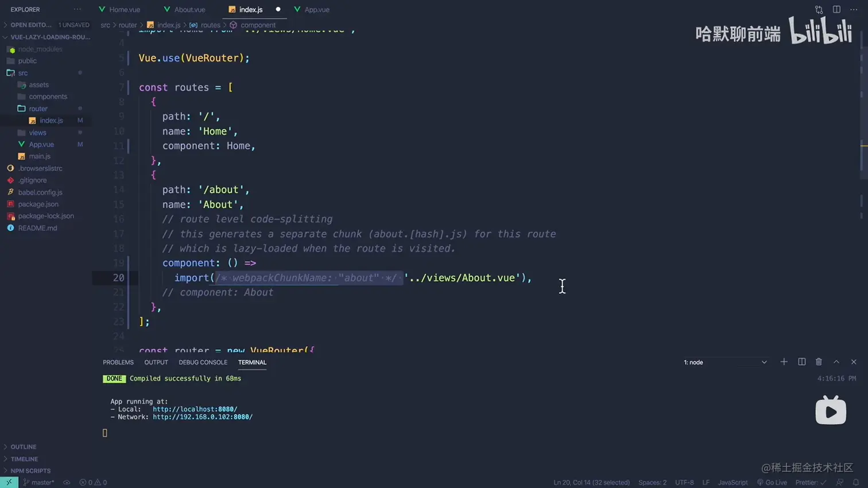The height and width of the screenshot is (488, 868).
Task: Open notifications bell in status bar
Action: click(x=856, y=482)
